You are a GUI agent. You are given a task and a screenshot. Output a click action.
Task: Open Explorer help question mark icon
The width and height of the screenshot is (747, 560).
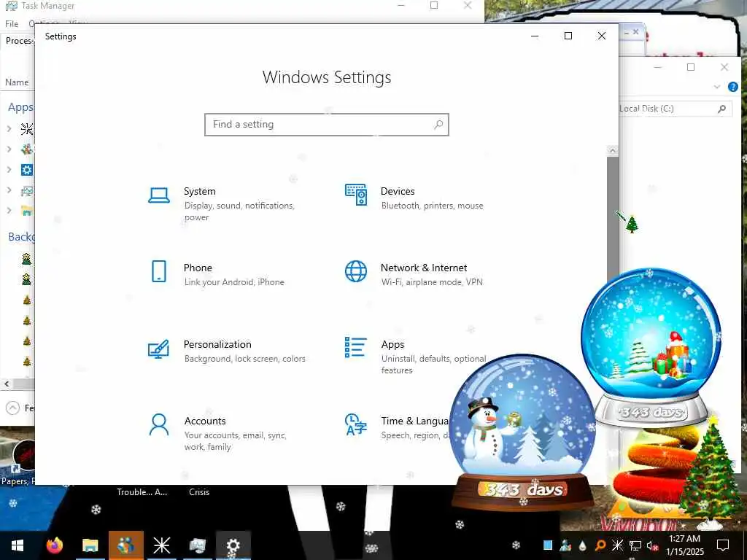(x=732, y=87)
